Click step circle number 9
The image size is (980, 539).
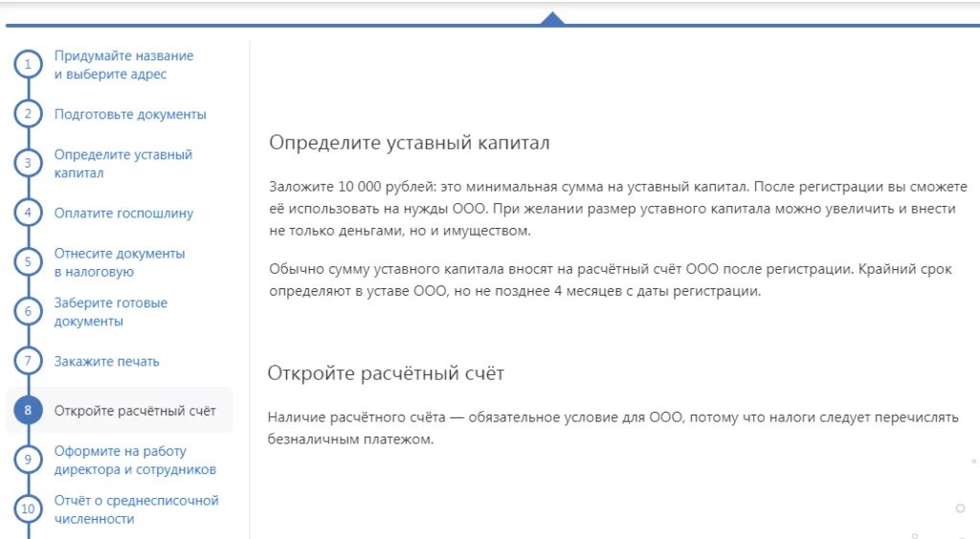28,460
